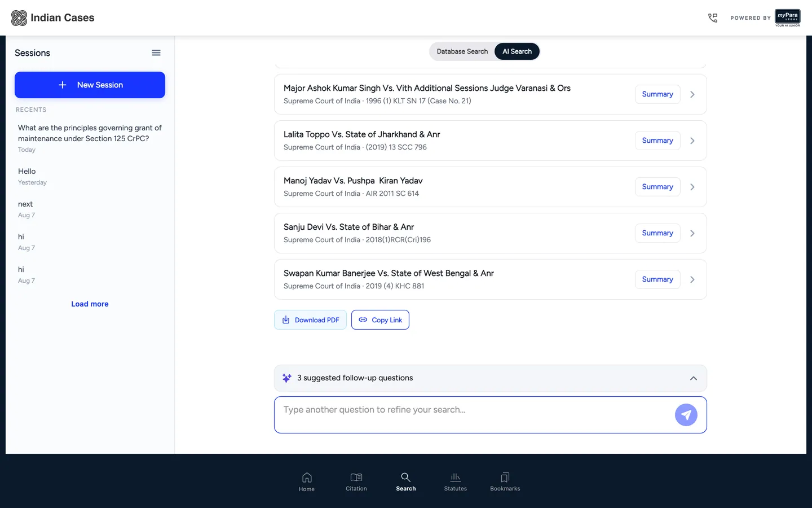Open case title Manoj Yadav Vs. Pushpa Kiran Yadav
This screenshot has height=508, width=812.
353,181
